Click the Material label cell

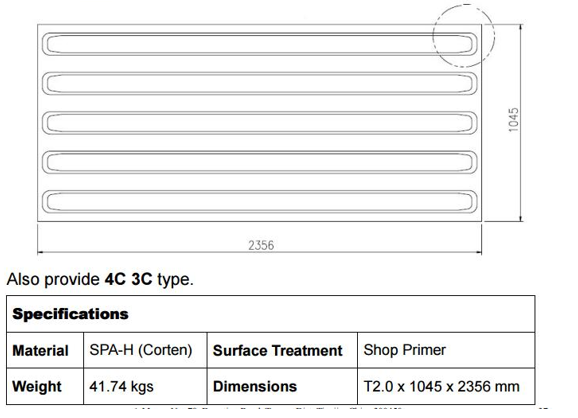pos(45,350)
